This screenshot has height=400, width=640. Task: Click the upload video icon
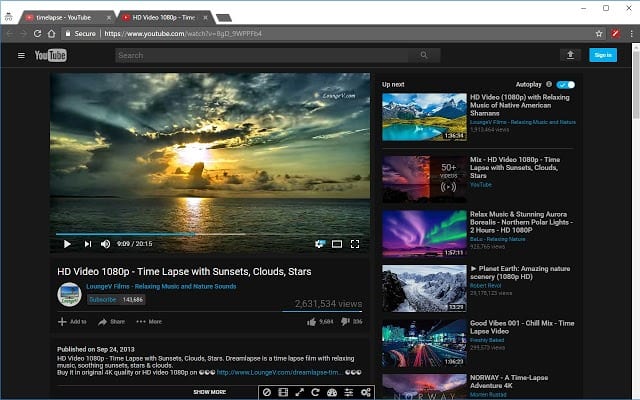[x=570, y=55]
